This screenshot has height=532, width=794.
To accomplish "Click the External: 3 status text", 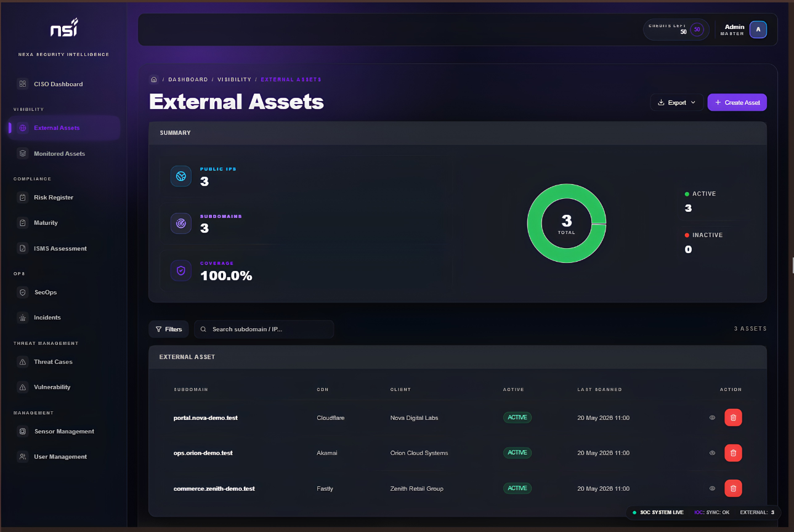I will tap(757, 512).
